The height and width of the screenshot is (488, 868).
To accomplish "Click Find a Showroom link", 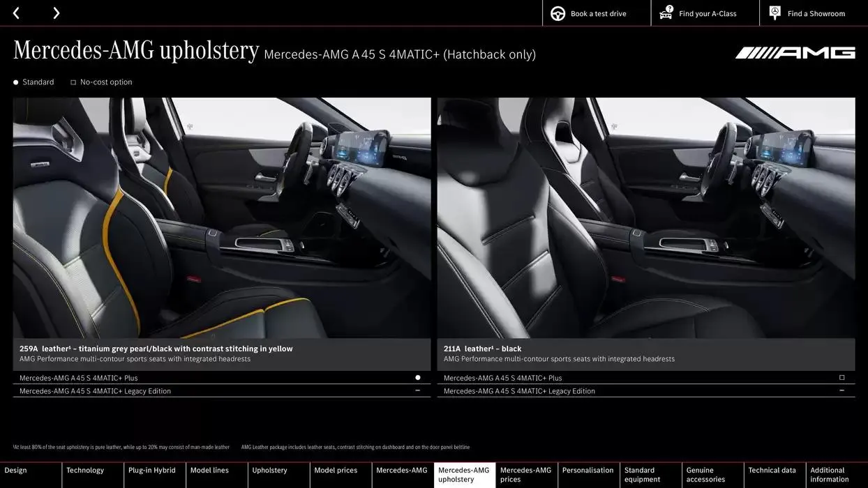I will pos(816,14).
